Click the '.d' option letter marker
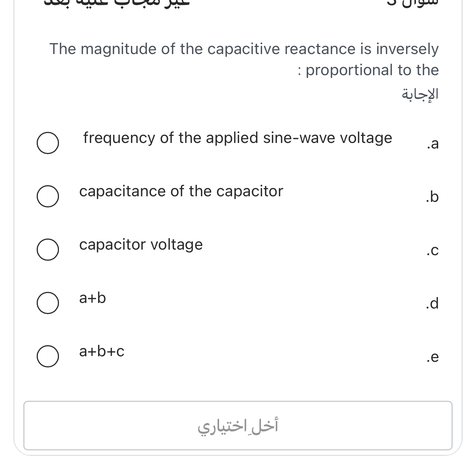The width and height of the screenshot is (476, 460). 432,304
